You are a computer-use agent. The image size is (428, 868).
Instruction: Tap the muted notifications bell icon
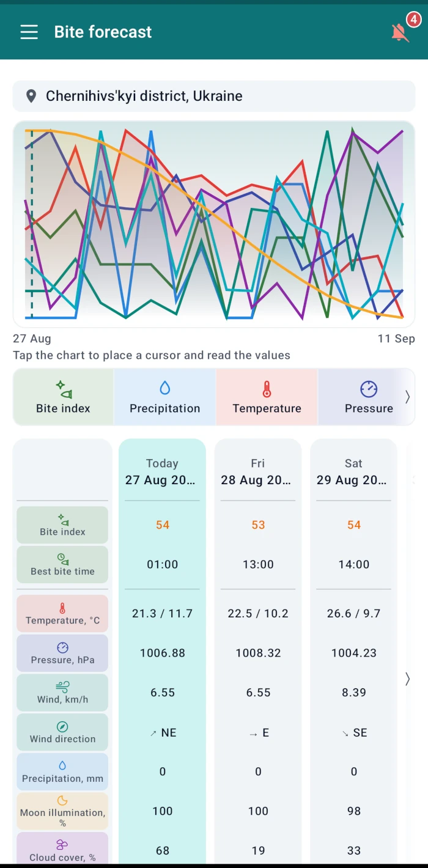[x=400, y=32]
